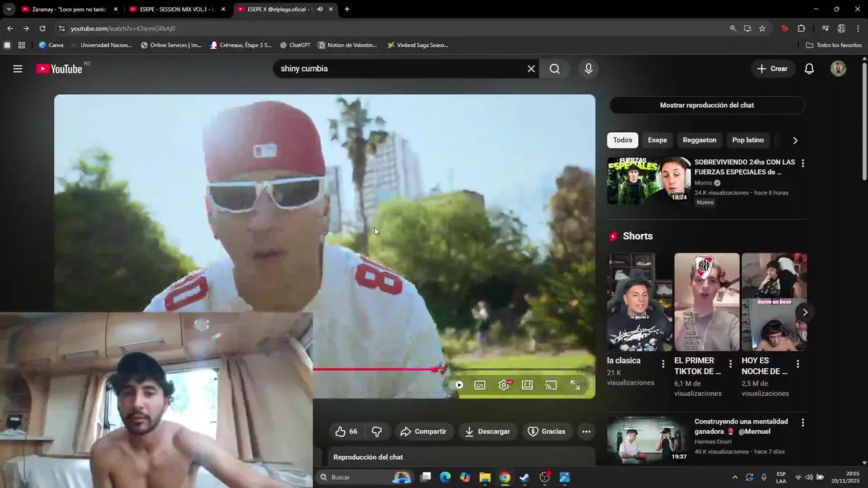Show more filter chips with the right arrow
This screenshot has height=488, width=868.
pos(795,140)
